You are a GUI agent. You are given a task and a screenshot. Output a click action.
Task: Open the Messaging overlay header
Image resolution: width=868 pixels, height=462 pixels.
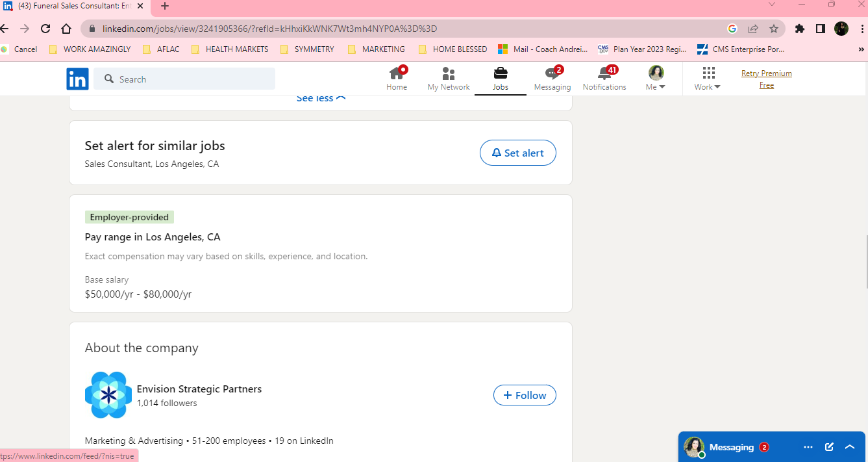732,447
